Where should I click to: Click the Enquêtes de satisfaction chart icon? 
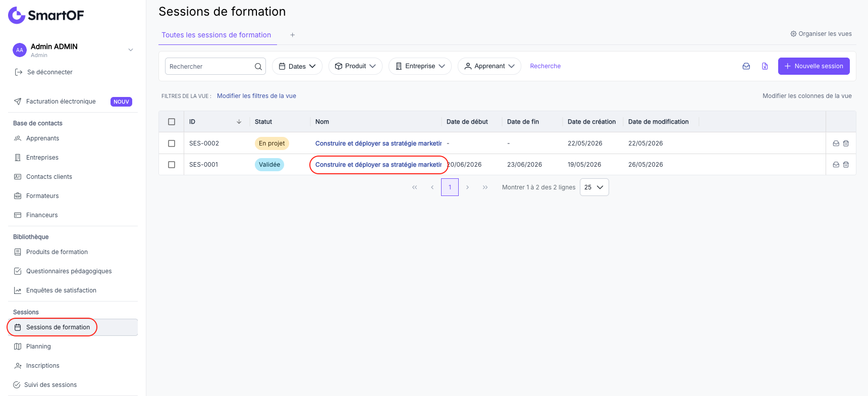(x=18, y=290)
